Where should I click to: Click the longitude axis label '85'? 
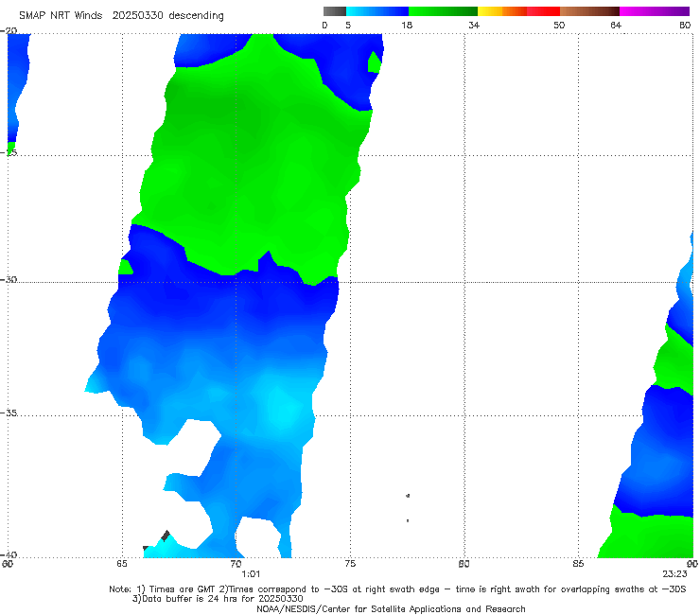578,564
